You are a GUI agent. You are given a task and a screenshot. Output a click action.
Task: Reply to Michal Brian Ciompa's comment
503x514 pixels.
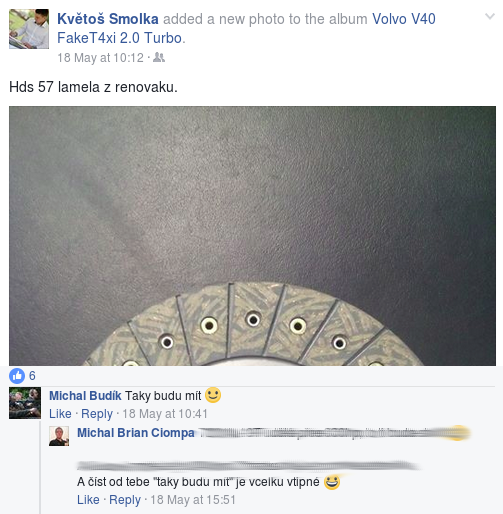tap(125, 500)
